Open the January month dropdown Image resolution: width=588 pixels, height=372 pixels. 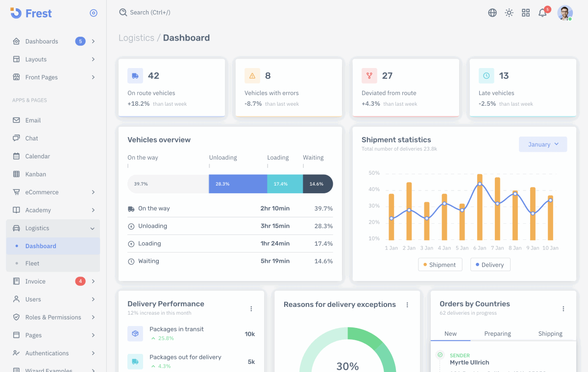coord(543,144)
